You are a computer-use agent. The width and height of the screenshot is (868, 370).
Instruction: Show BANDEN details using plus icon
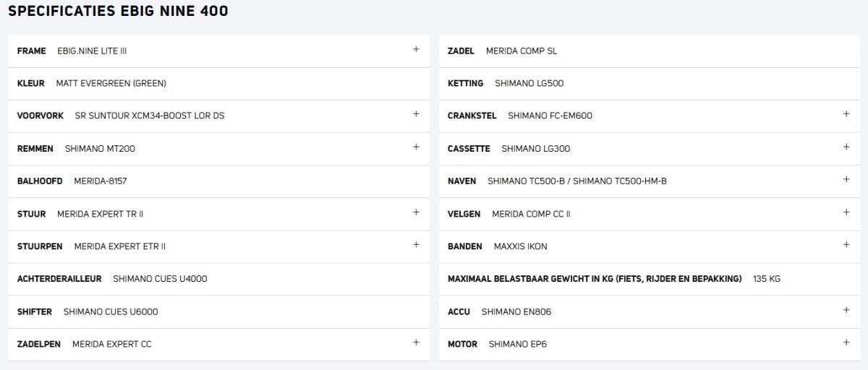pyautogui.click(x=846, y=245)
